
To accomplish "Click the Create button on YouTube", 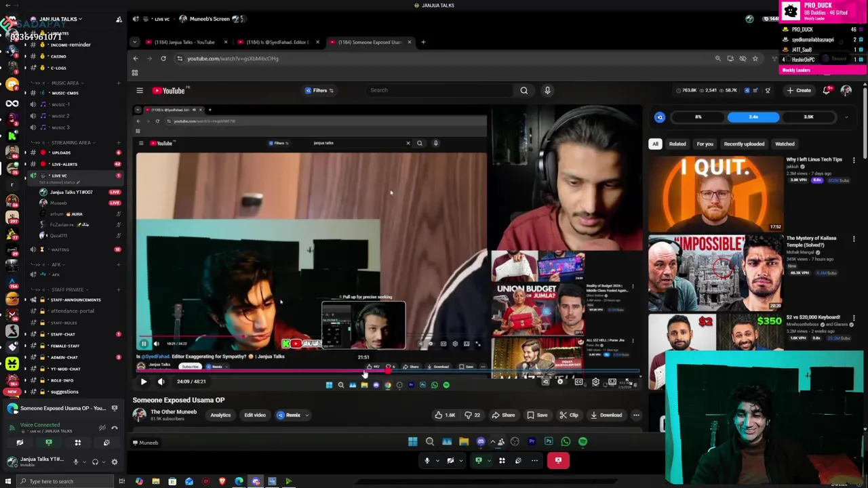I will pyautogui.click(x=799, y=90).
